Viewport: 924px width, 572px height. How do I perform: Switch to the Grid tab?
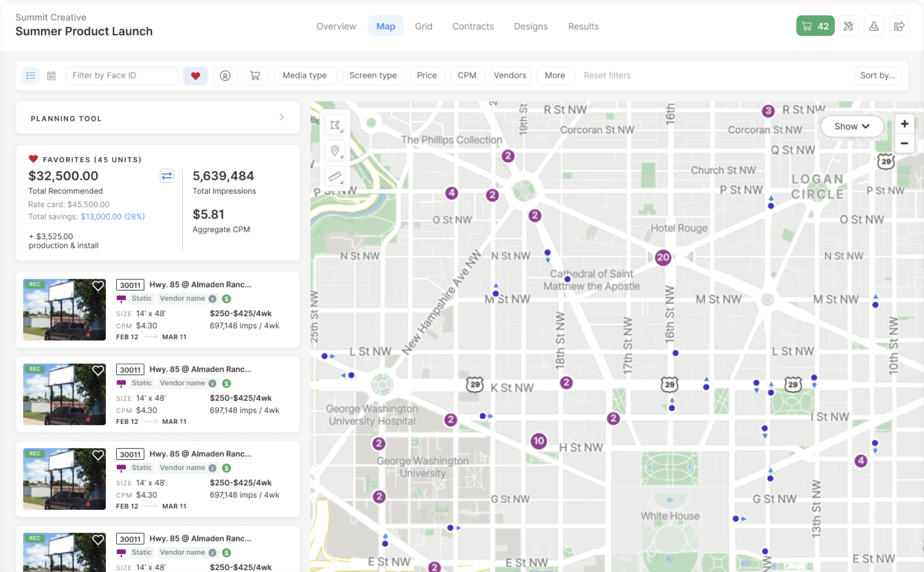coord(423,26)
